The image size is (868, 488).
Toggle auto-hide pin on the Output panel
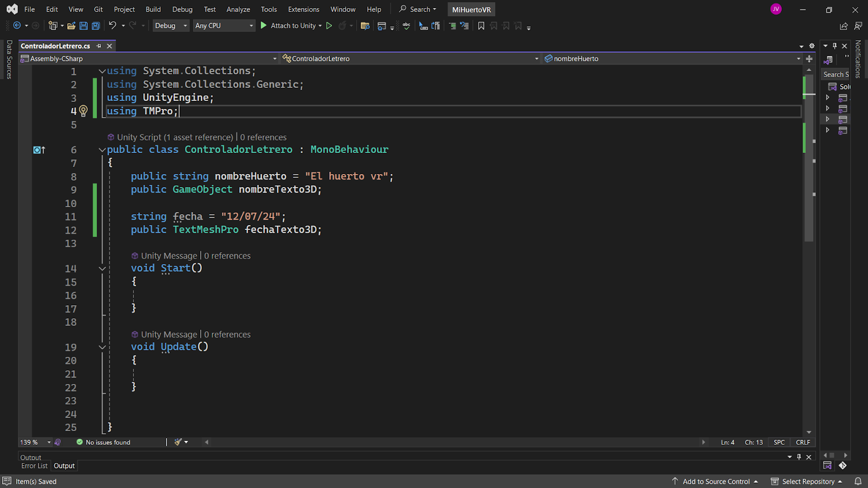[799, 457]
